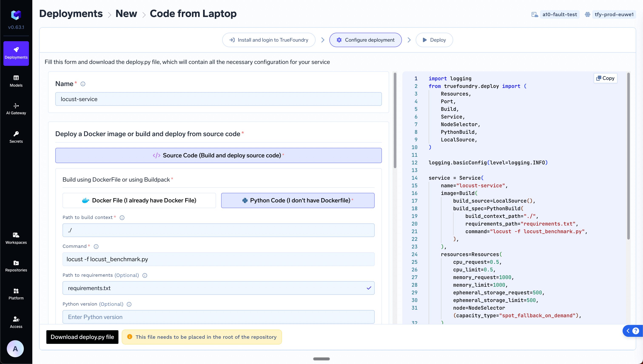Select Docker File build option
The image size is (643, 364).
(x=139, y=200)
